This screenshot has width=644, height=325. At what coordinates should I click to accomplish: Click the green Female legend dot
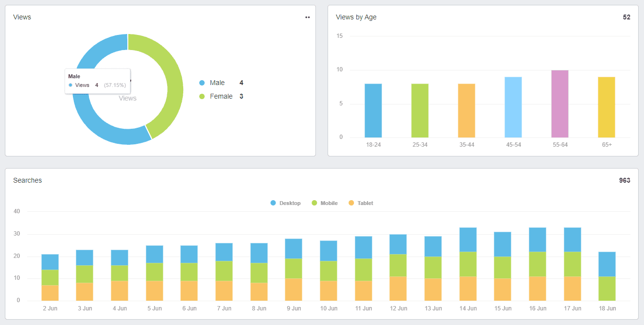point(202,97)
